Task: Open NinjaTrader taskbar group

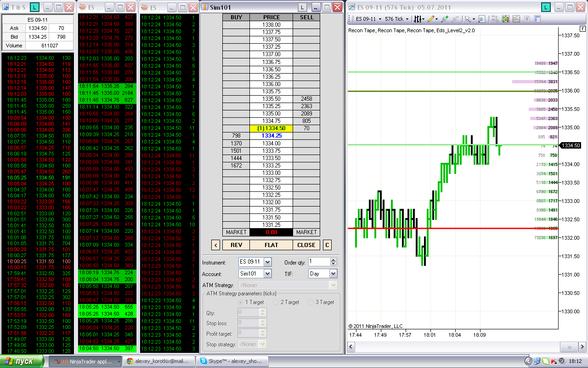Action: tap(85, 362)
